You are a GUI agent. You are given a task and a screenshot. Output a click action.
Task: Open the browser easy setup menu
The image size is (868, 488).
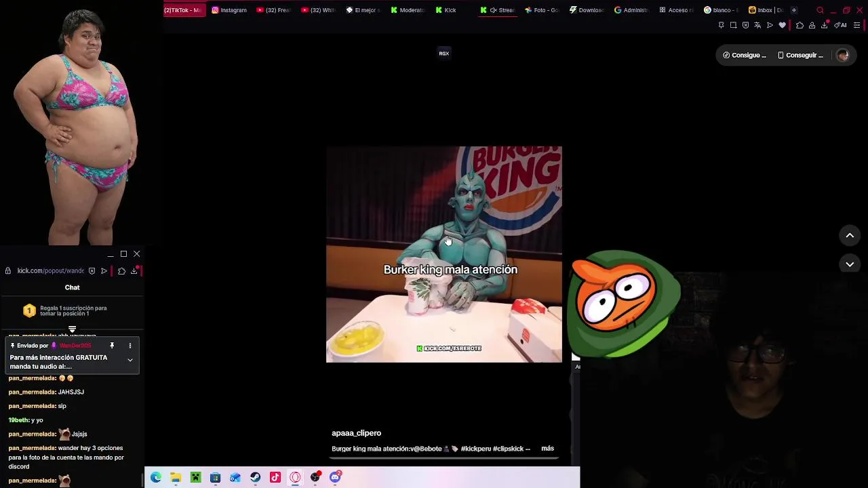(x=856, y=25)
